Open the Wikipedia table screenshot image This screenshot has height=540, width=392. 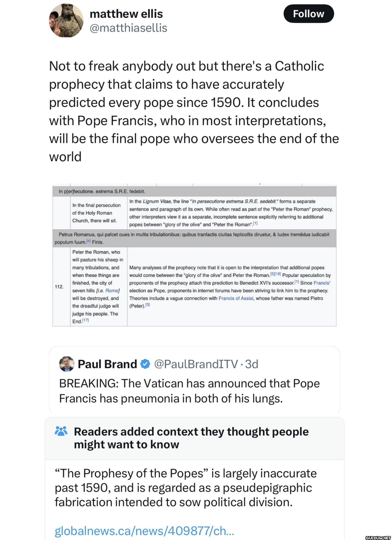tap(194, 255)
